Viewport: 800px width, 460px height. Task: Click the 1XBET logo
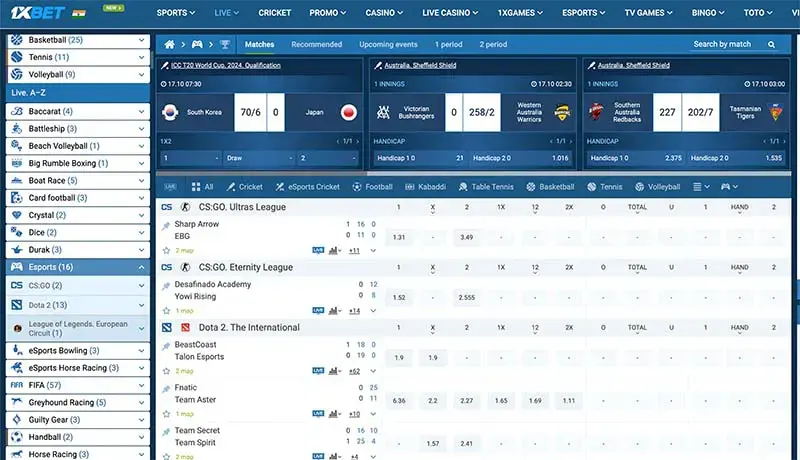tap(38, 12)
